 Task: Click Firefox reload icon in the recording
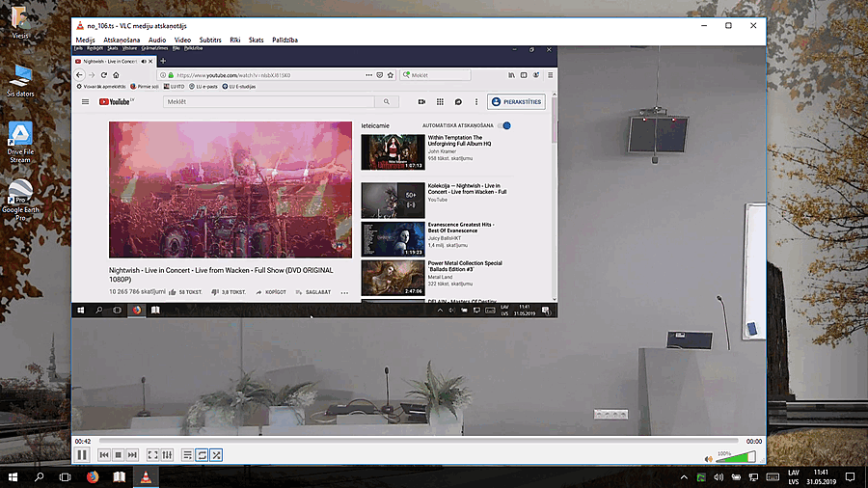pyautogui.click(x=103, y=75)
